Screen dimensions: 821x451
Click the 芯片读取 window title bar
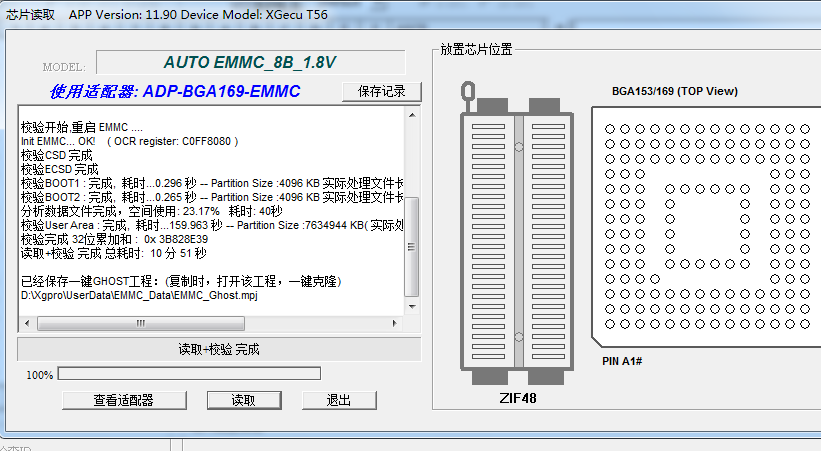pyautogui.click(x=300, y=14)
